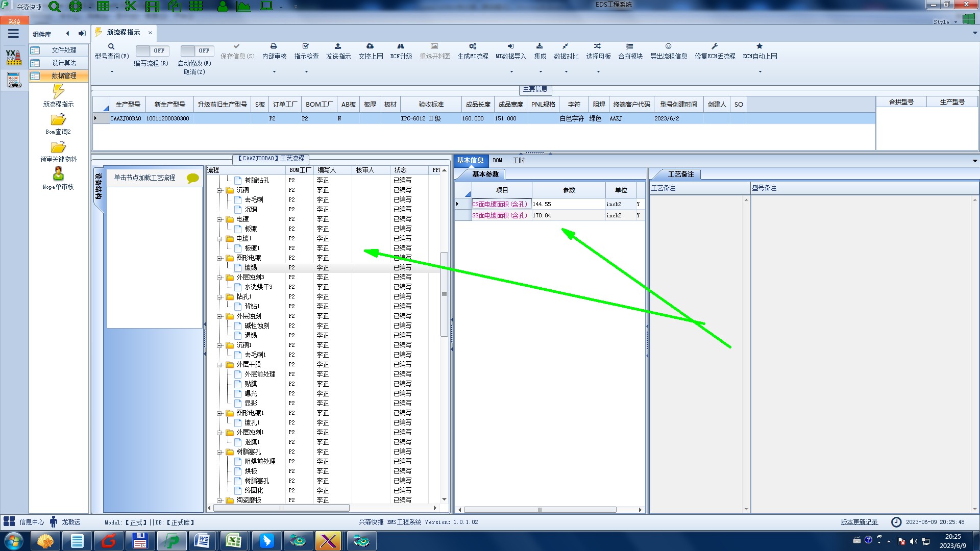Select 数据管理 in the component library
Screen dimensions: 980x551
coord(63,76)
